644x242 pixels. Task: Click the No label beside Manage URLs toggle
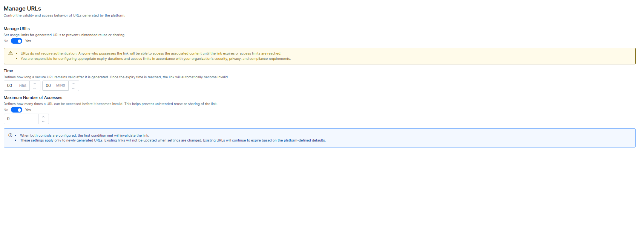6,41
